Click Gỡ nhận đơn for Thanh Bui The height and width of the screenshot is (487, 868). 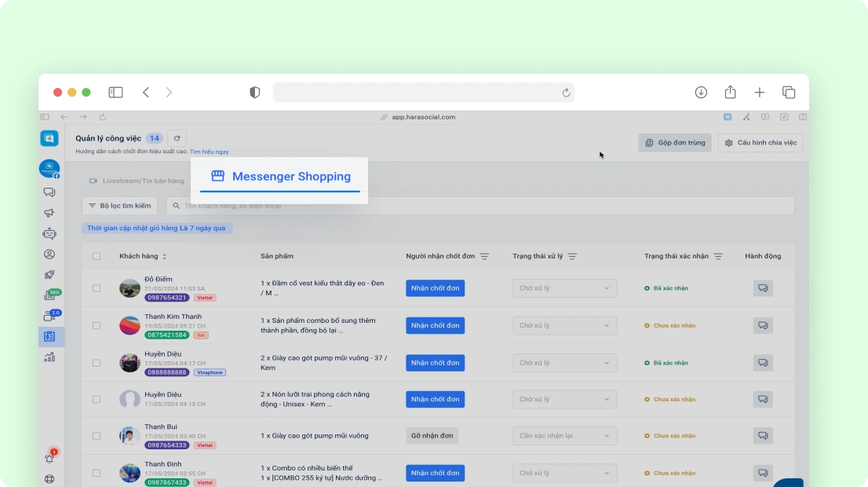tap(432, 435)
